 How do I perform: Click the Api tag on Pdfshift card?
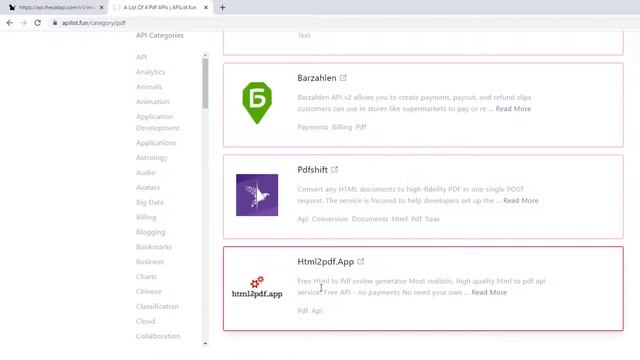coord(302,219)
